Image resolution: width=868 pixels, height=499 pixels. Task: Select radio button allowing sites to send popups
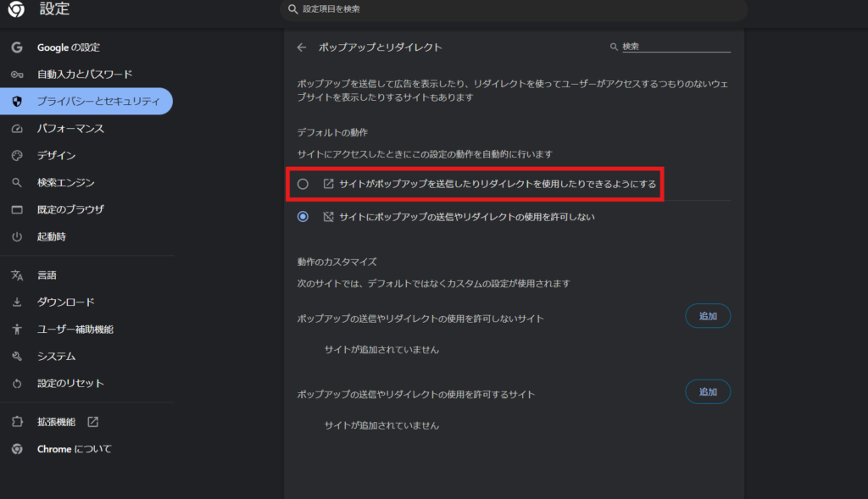(303, 184)
